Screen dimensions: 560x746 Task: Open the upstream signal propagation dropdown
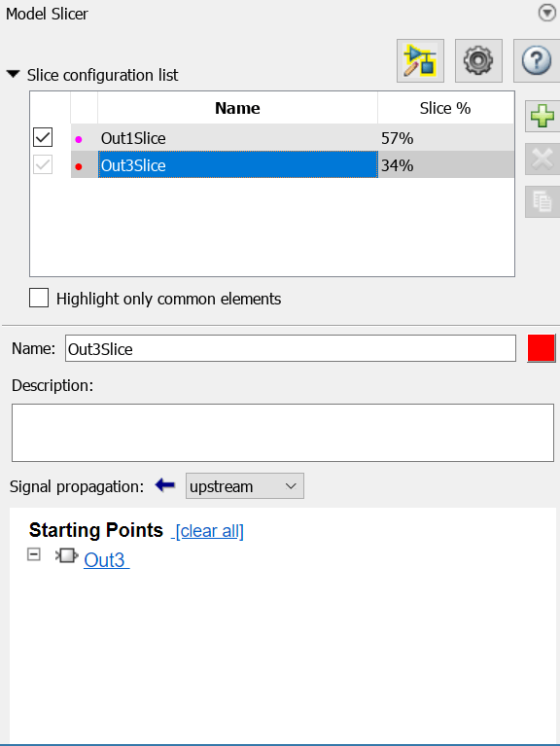pos(244,486)
